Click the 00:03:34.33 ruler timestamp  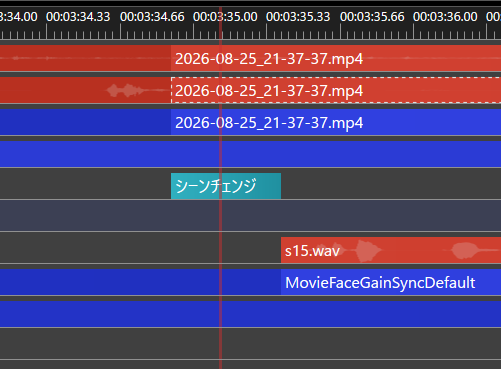tap(78, 17)
